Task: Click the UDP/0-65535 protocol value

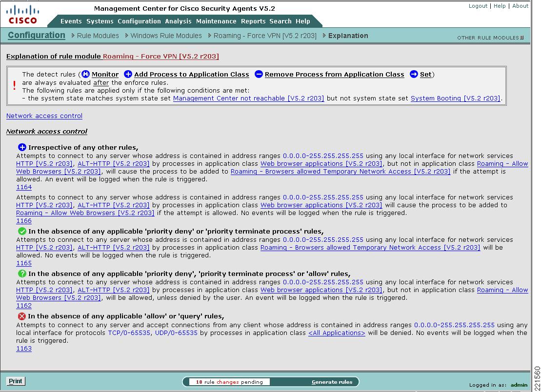Action: coord(176,333)
